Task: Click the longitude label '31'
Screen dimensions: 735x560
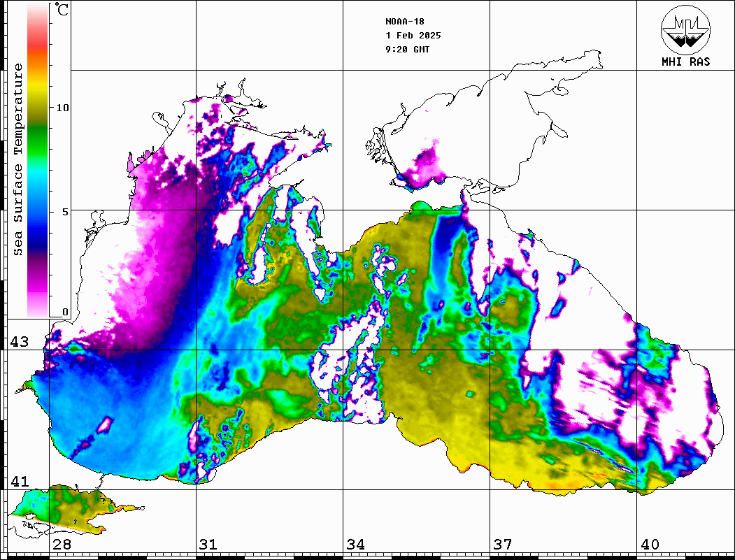Action: click(x=208, y=545)
